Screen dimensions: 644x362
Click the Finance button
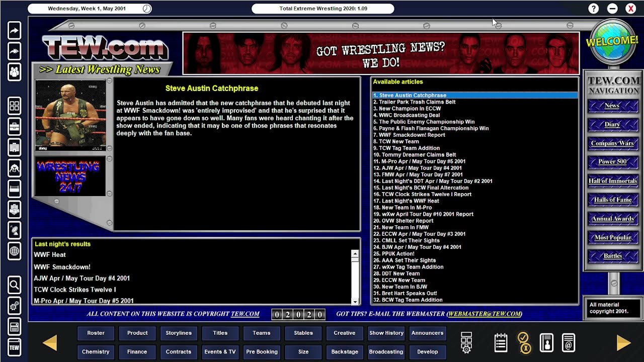click(x=137, y=352)
